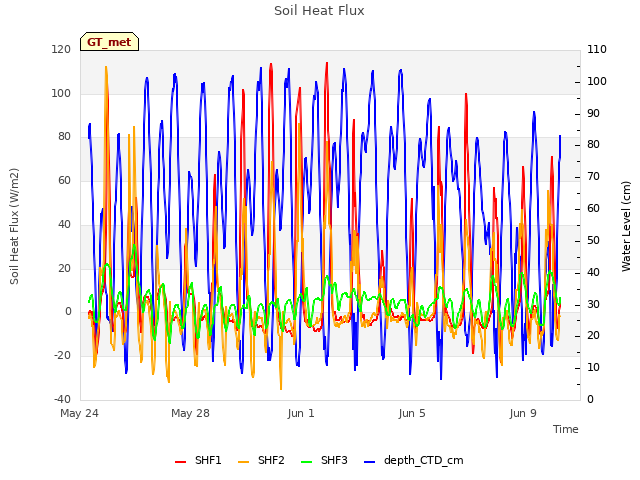Click the red SHF1 legend swatch
Viewport: 640px width, 480px height.
pyautogui.click(x=180, y=462)
